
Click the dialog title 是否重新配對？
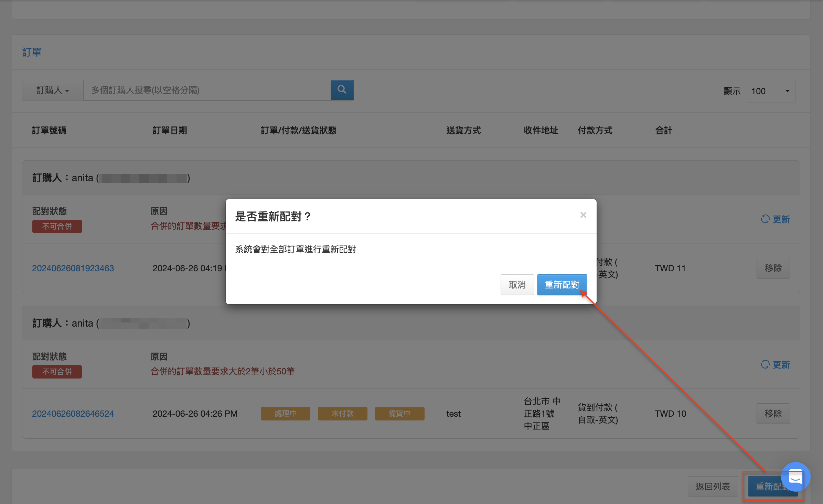(x=273, y=217)
